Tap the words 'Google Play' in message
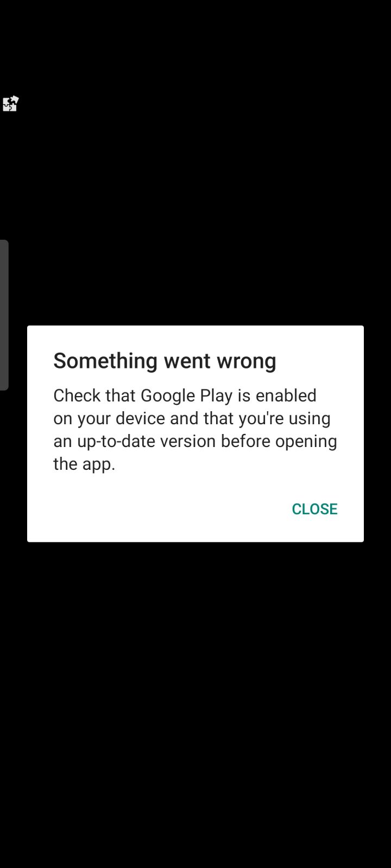Screen dimensions: 391x868 (x=187, y=395)
